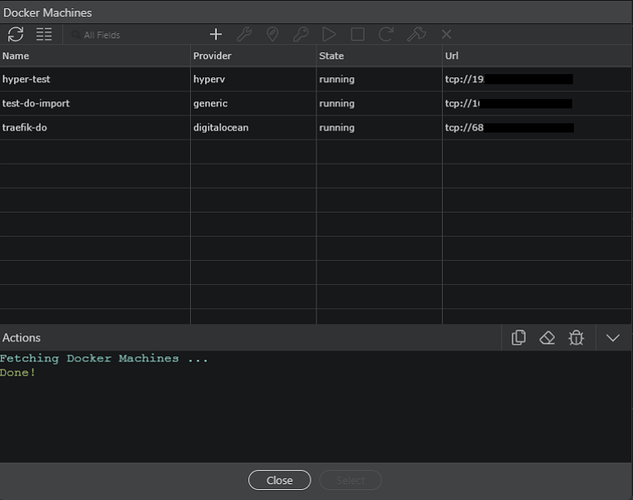Image resolution: width=633 pixels, height=500 pixels.
Task: Copy the Actions log output
Action: [518, 338]
